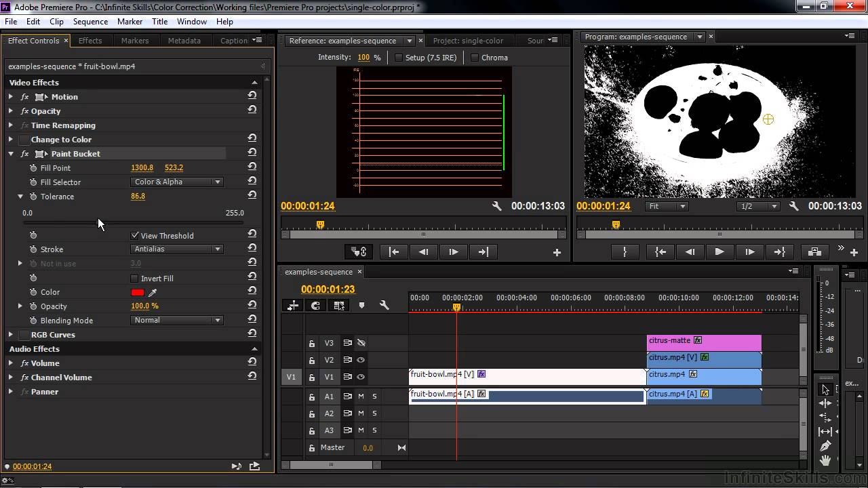The image size is (868, 488).
Task: Toggle audio loop playback in Effect Controls
Action: [x=236, y=466]
